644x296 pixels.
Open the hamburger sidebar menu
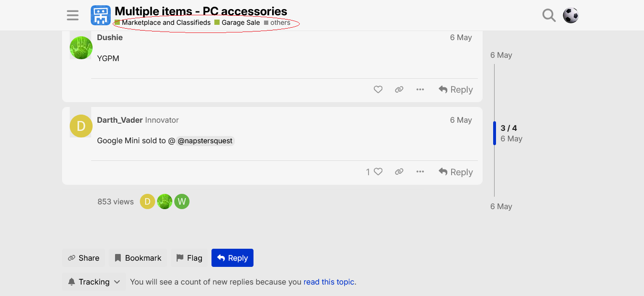click(73, 15)
